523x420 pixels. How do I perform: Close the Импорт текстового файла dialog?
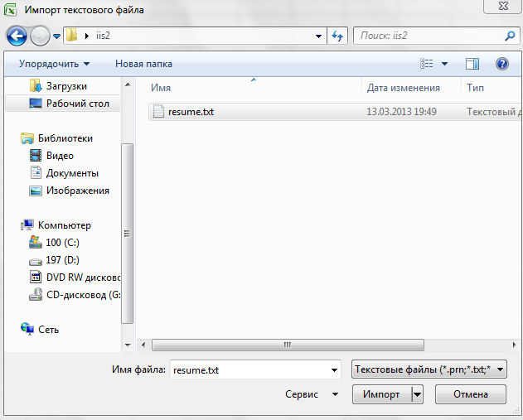point(503,6)
